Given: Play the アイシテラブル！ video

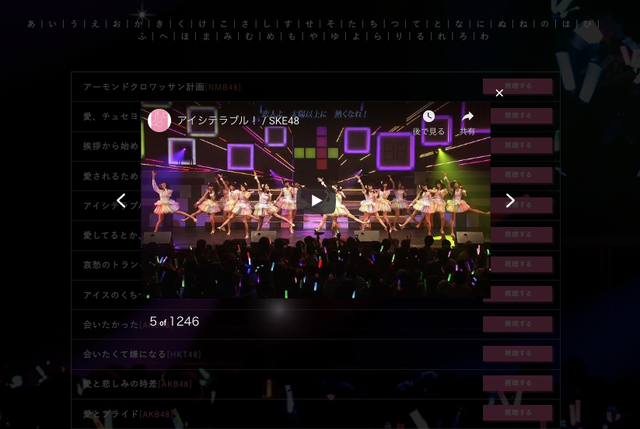Looking at the screenshot, I should 316,200.
